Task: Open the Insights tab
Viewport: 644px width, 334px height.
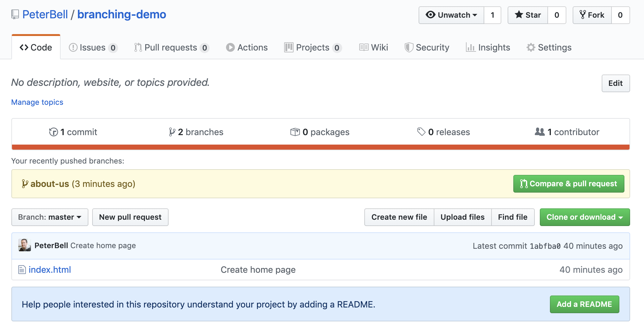Action: pyautogui.click(x=488, y=47)
